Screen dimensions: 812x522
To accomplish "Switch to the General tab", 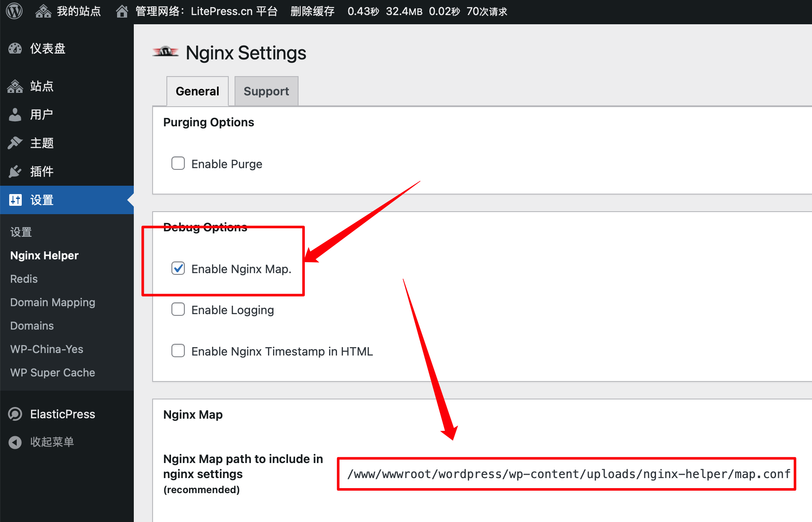I will point(197,91).
